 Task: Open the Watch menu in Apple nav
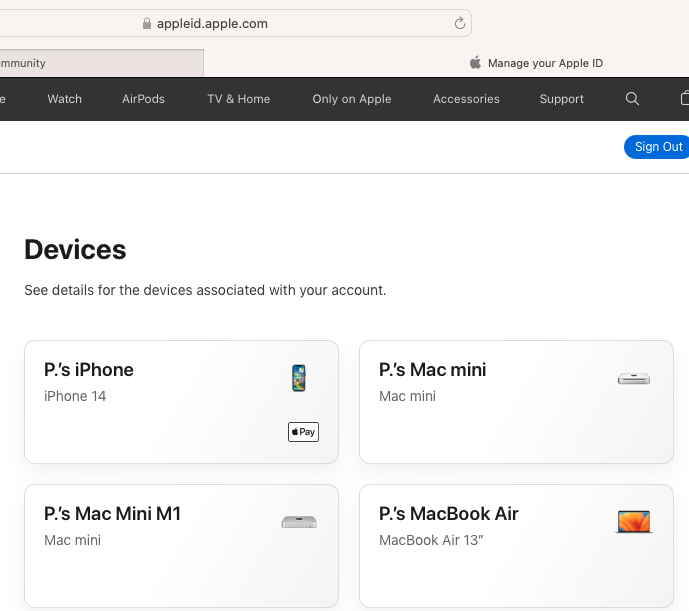[65, 99]
